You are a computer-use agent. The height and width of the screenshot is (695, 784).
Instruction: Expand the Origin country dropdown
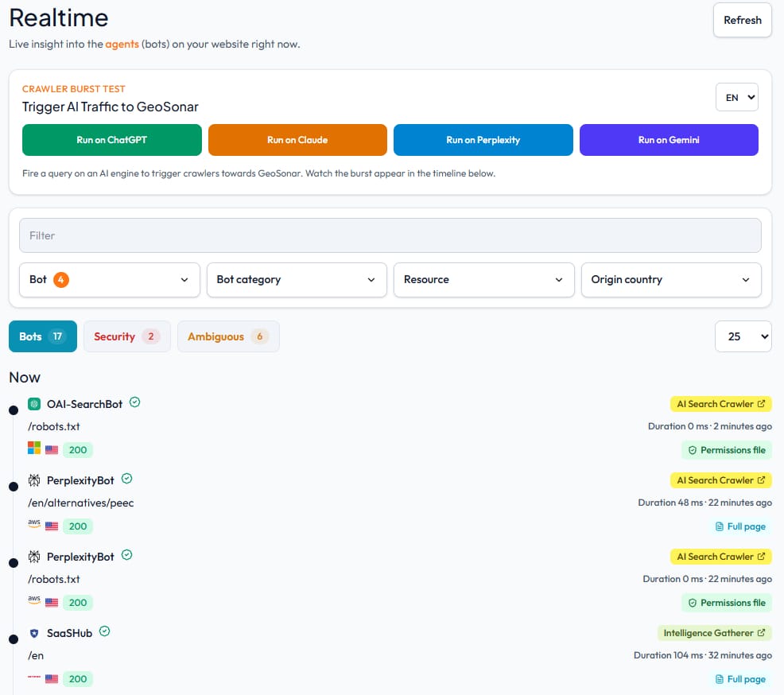(x=671, y=280)
